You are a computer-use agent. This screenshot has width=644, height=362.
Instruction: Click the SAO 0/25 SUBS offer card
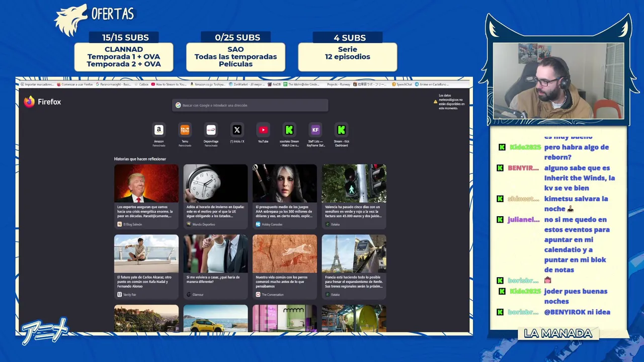pos(235,57)
